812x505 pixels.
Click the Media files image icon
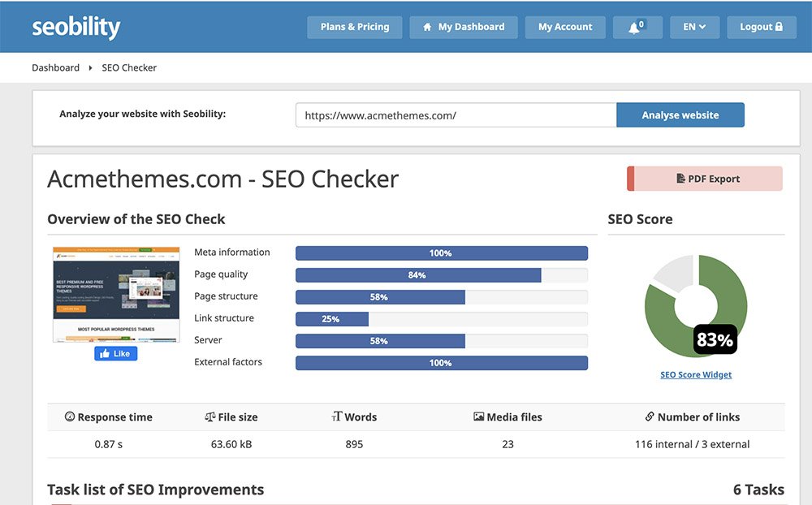(x=478, y=417)
